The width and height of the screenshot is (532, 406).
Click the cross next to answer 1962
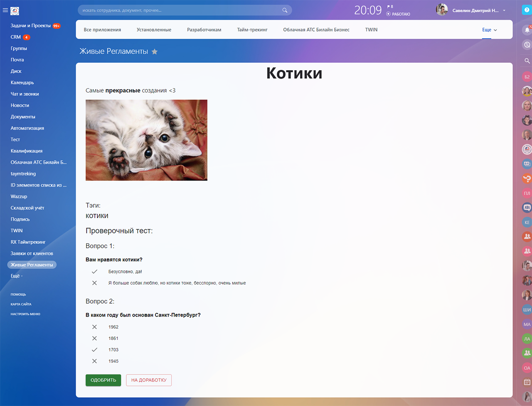pos(94,327)
